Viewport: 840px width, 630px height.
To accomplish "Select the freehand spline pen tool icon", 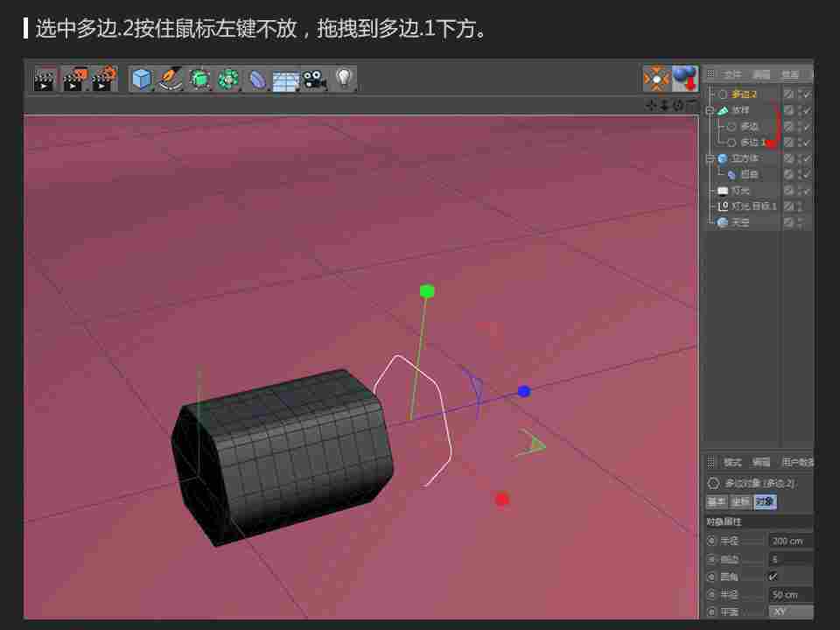I will (169, 79).
